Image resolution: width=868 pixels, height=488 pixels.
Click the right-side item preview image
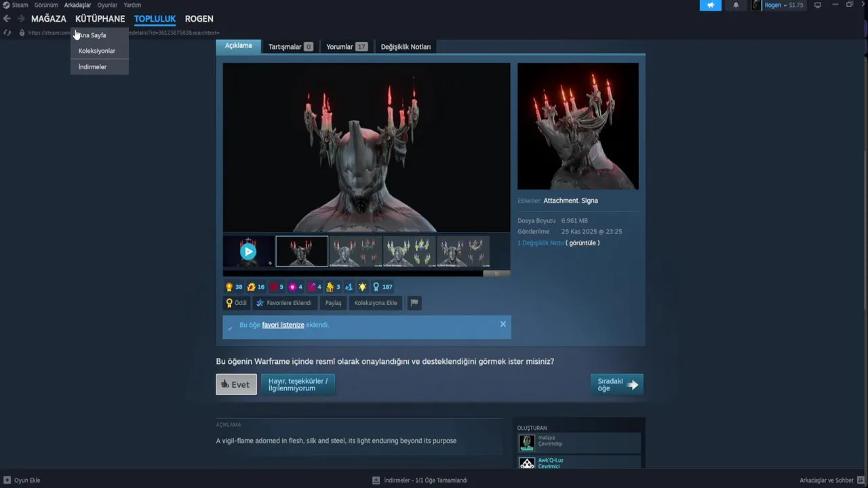pos(578,126)
